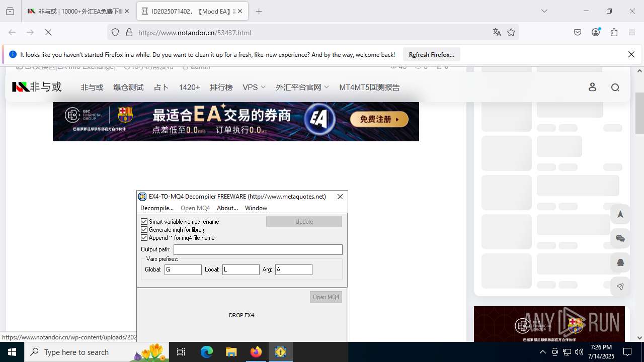Expand the list all tabs arrow
Viewport: 644px width, 362px height.
point(544,11)
